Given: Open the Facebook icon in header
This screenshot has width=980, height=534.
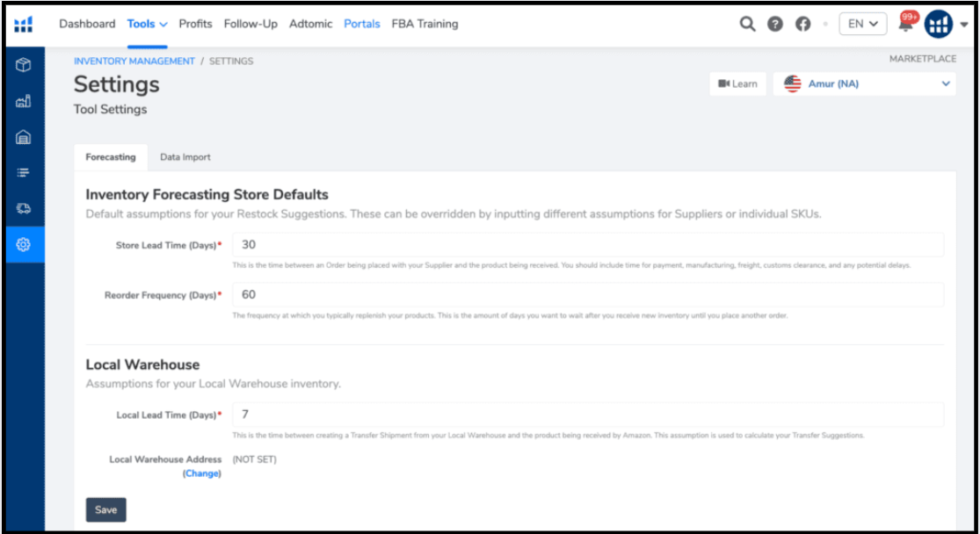Looking at the screenshot, I should [x=803, y=25].
